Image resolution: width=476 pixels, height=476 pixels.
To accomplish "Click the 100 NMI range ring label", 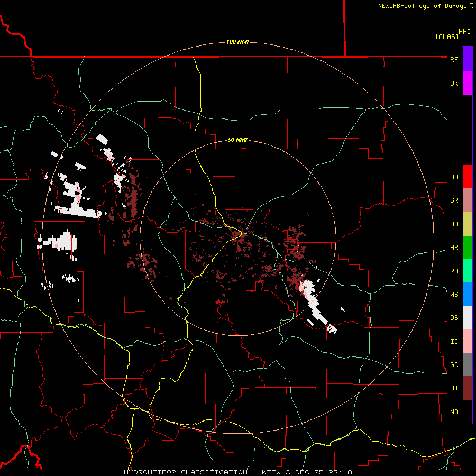I will [x=237, y=42].
